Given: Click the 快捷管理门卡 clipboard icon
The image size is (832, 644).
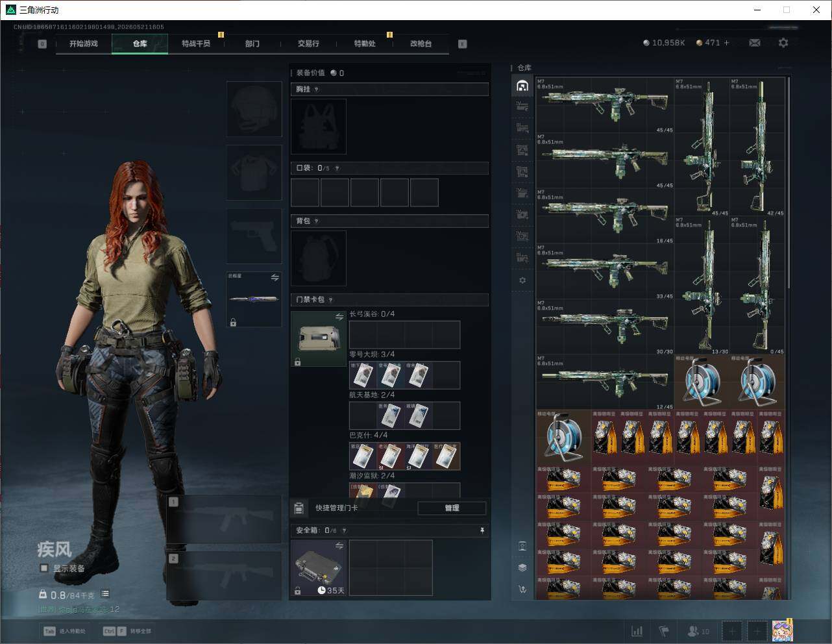Looking at the screenshot, I should 299,508.
